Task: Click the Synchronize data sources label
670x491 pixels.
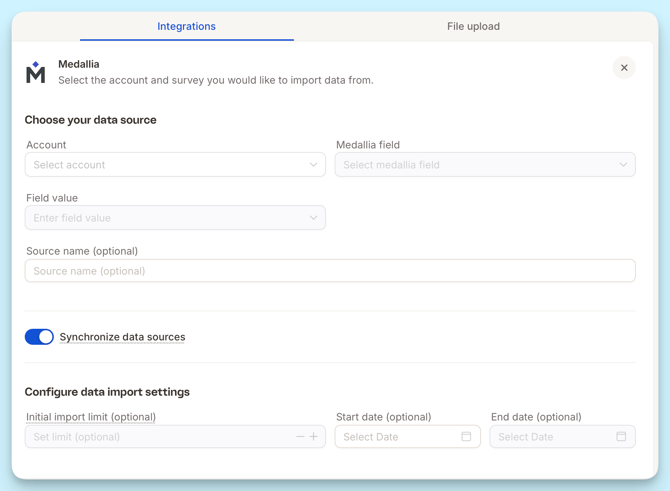Action: click(122, 337)
